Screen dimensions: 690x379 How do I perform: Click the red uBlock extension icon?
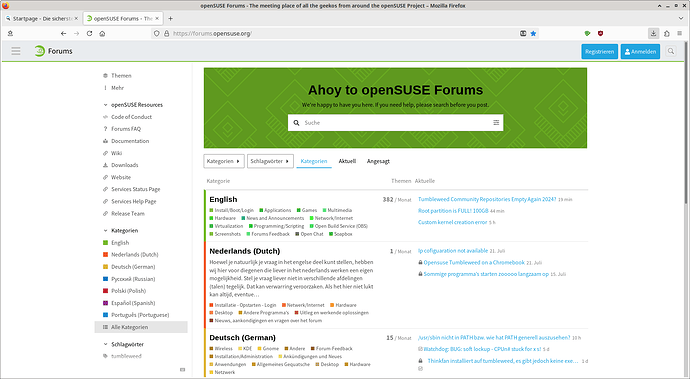600,33
